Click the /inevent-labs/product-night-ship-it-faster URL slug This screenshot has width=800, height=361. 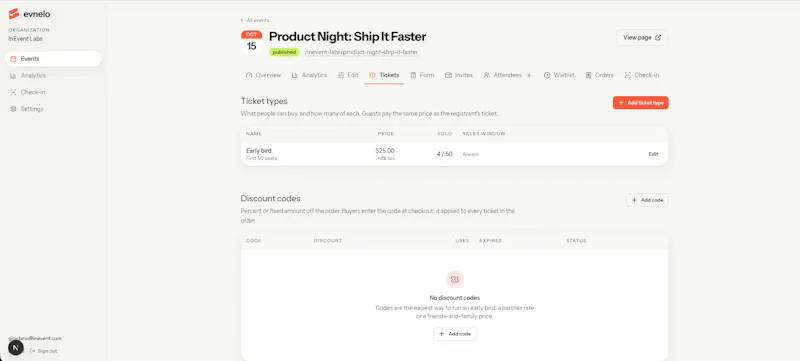[361, 52]
